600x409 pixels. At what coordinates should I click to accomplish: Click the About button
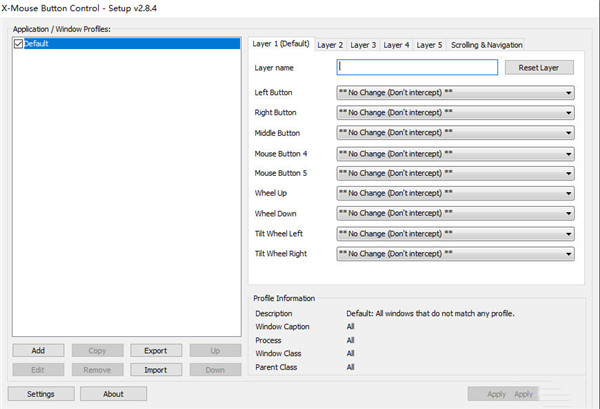pos(113,394)
